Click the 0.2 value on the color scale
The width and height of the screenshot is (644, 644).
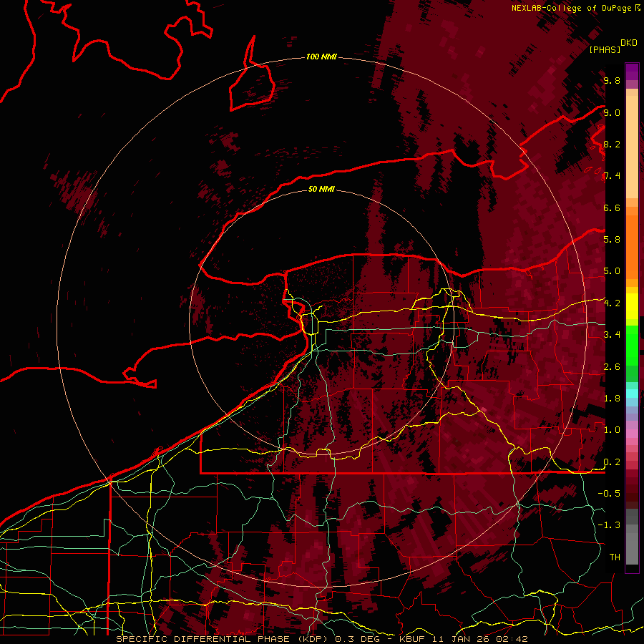(x=612, y=462)
